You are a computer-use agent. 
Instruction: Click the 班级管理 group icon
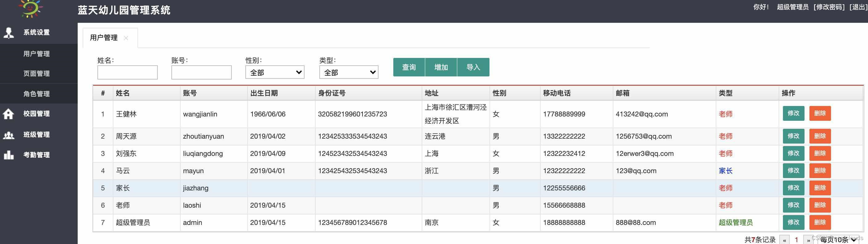tap(8, 135)
